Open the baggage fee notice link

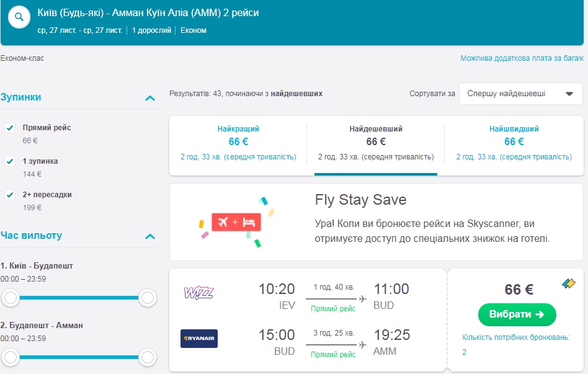(522, 58)
